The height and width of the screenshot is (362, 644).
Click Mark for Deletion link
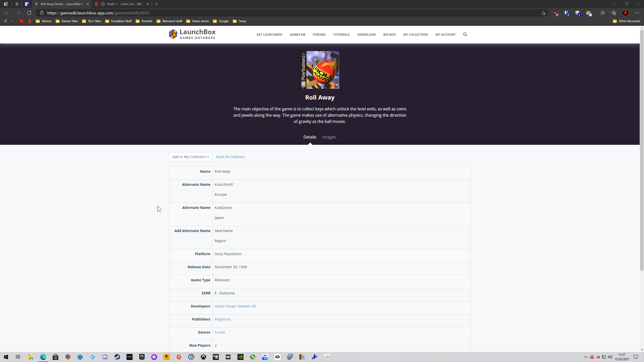tap(230, 157)
